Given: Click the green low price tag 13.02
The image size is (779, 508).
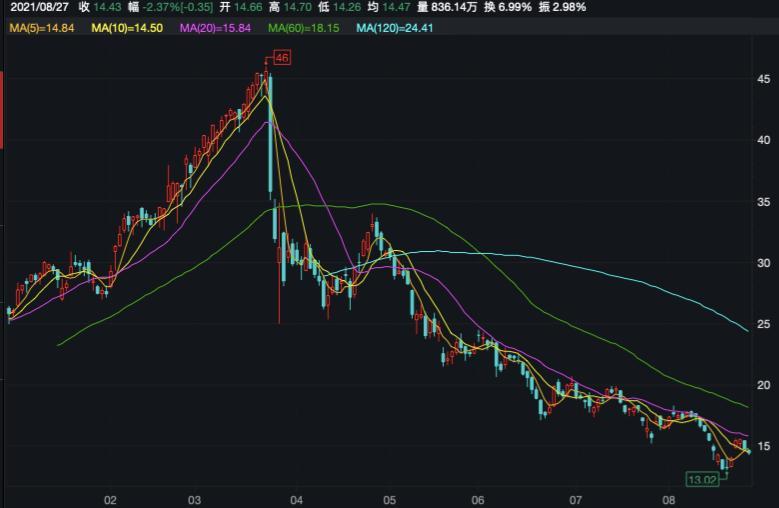Looking at the screenshot, I should pos(704,479).
